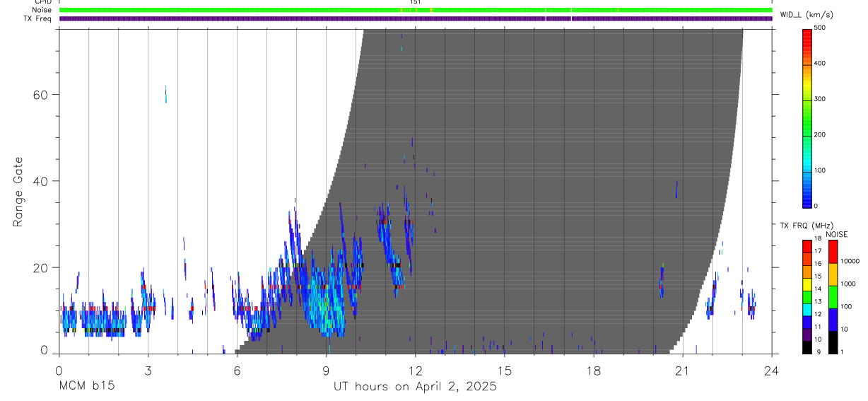The width and height of the screenshot is (868, 401).
Task: Click the 'NOISE' legend title
Action: 836,234
